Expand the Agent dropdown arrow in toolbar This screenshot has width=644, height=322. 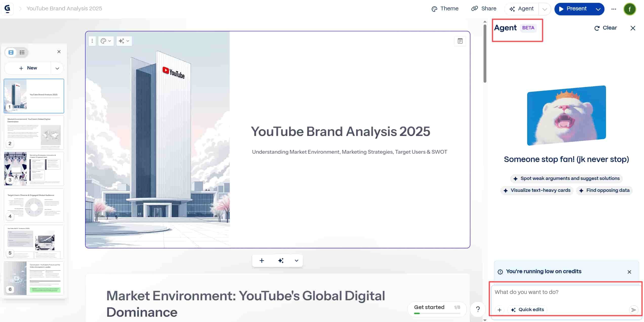click(x=545, y=9)
